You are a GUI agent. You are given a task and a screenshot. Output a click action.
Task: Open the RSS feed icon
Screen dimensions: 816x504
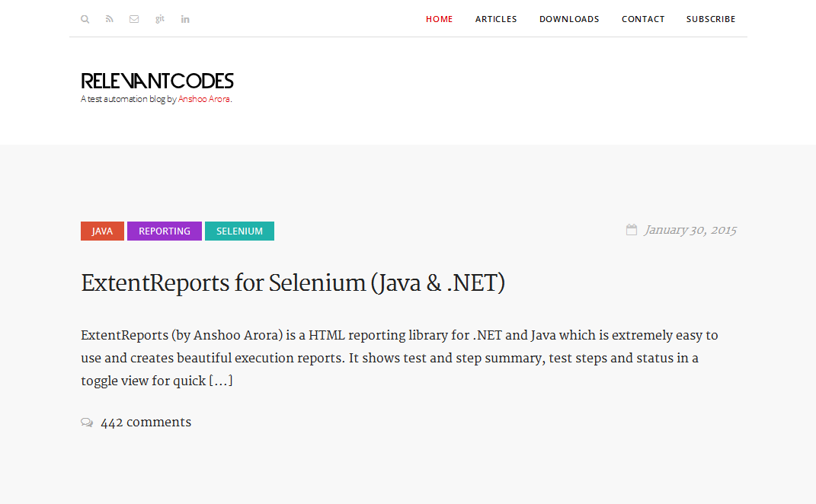click(x=110, y=19)
